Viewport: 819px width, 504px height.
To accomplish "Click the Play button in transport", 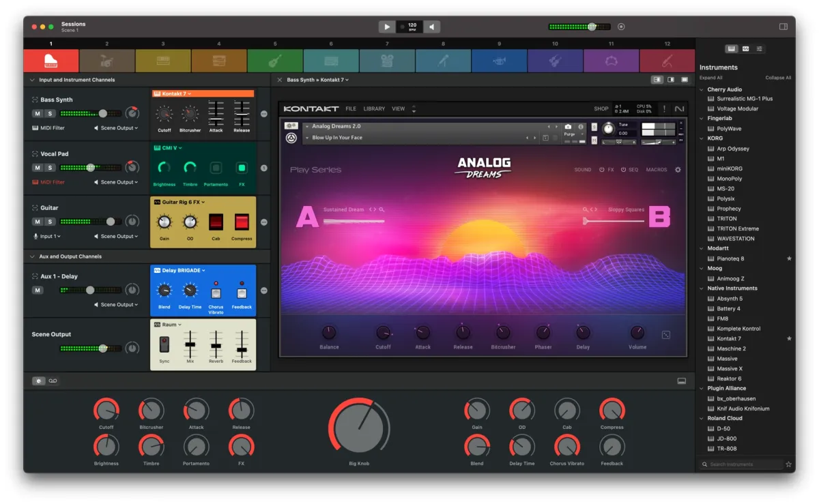I will click(387, 27).
